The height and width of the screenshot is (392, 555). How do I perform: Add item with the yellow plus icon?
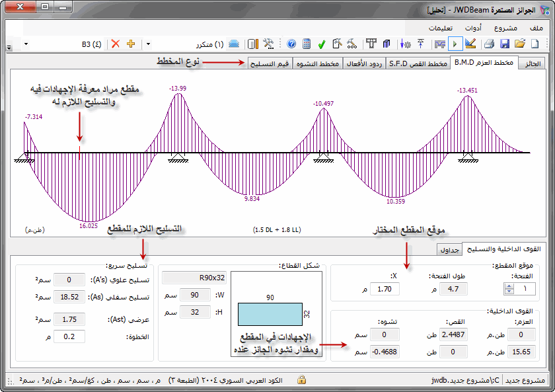[130, 44]
